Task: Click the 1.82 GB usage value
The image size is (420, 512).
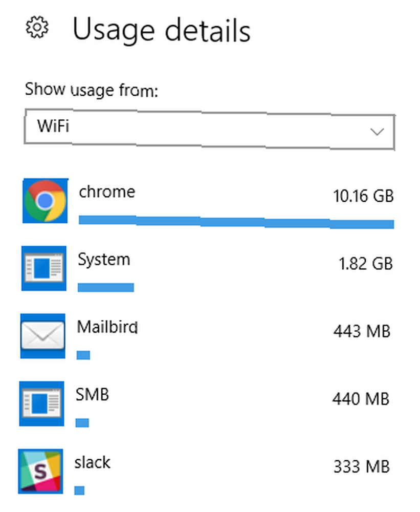Action: point(365,264)
